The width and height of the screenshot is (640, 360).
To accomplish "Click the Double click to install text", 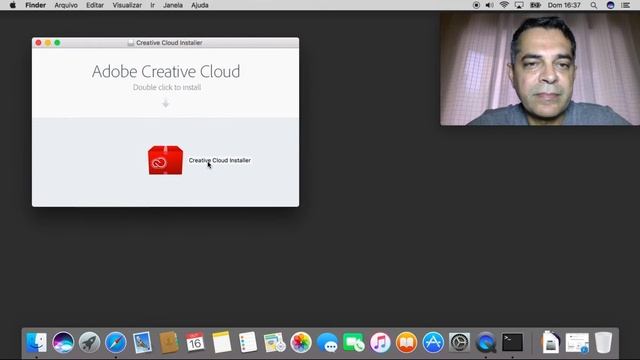I will [x=167, y=87].
